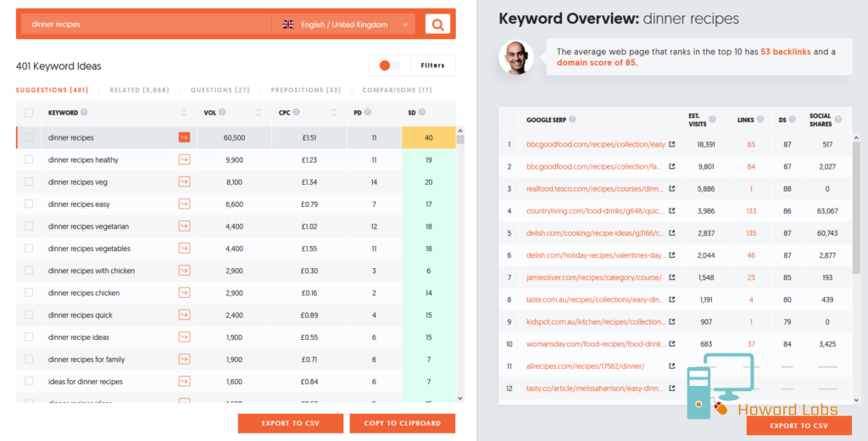Tick checkbox for 'dinner recipes veg'
The image size is (868, 441).
(x=29, y=181)
